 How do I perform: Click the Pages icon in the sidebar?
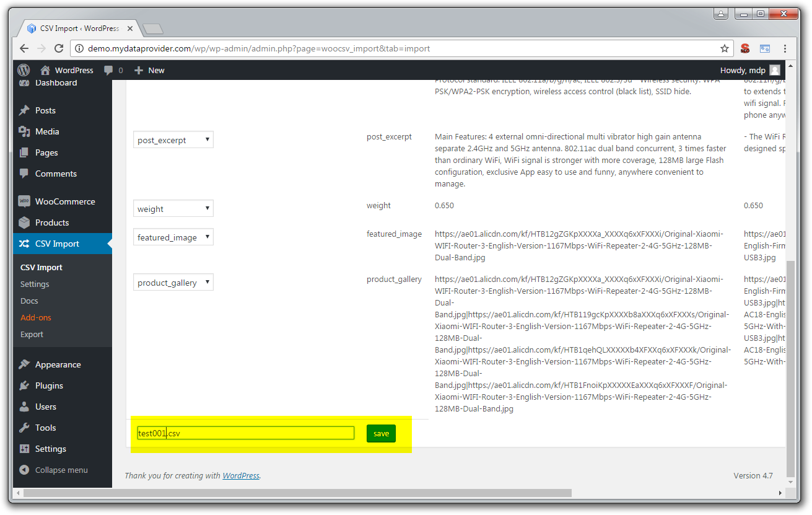click(x=24, y=152)
